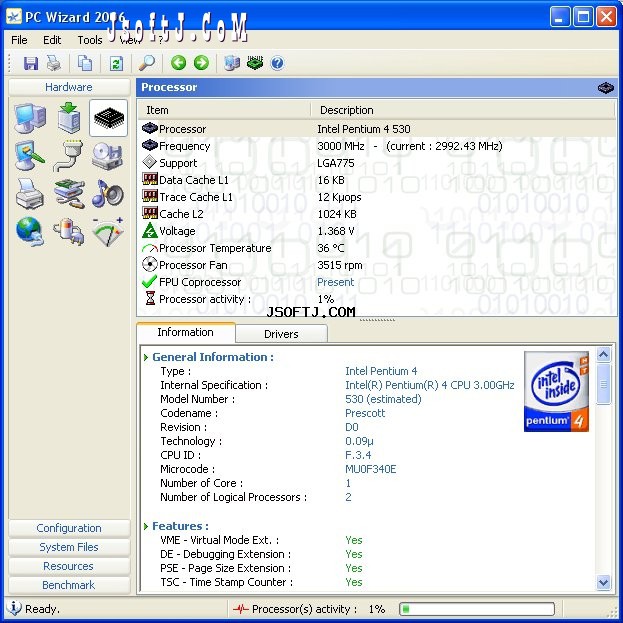Open the Benchmark section

coord(69,585)
